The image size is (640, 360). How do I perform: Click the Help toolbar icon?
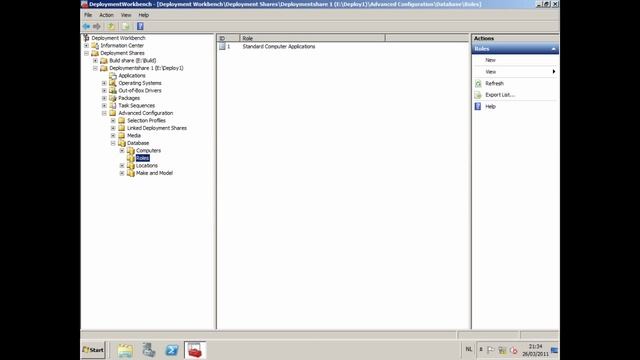click(x=140, y=27)
